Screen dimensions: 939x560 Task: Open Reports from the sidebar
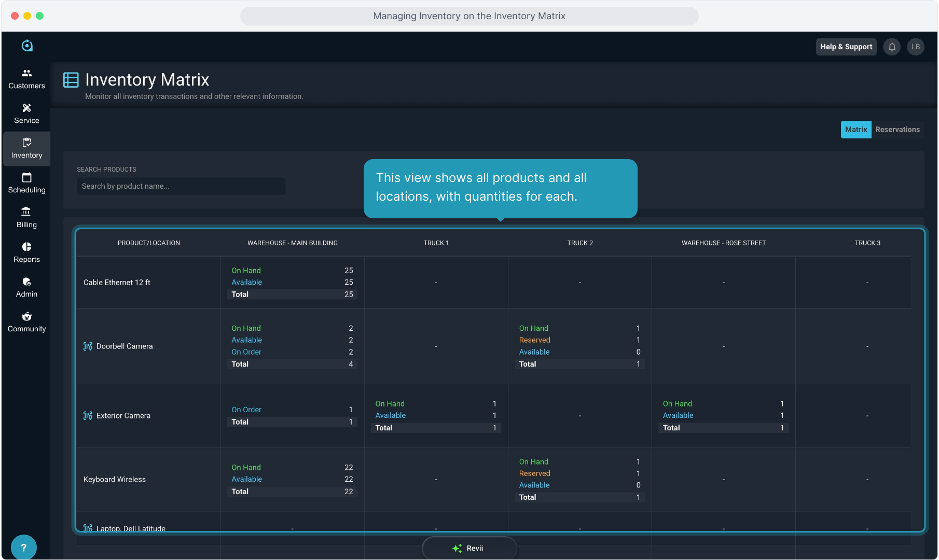click(26, 253)
